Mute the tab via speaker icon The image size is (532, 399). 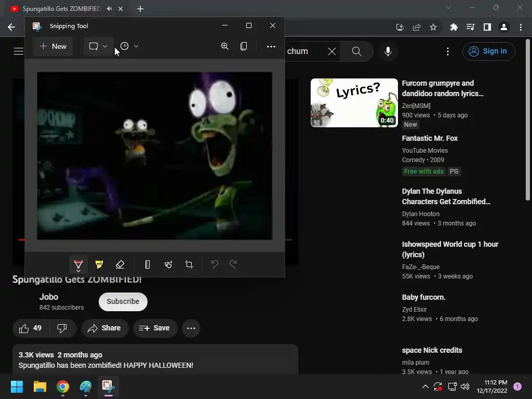(109, 9)
